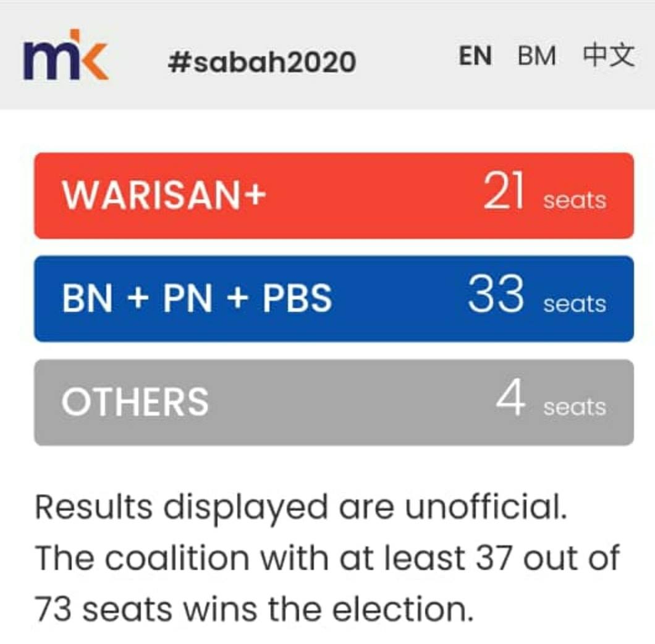The image size is (655, 644).
Task: Tap the '73 seats wins the election' line
Action: (x=255, y=609)
